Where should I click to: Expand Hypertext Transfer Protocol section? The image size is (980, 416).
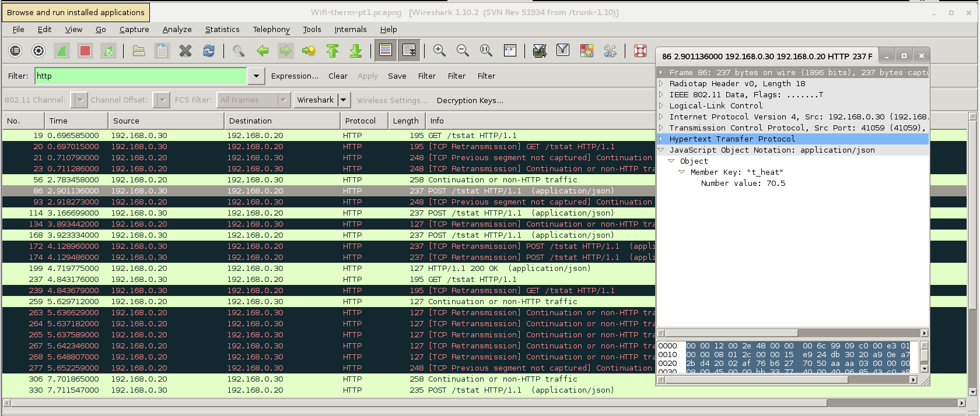pos(661,139)
